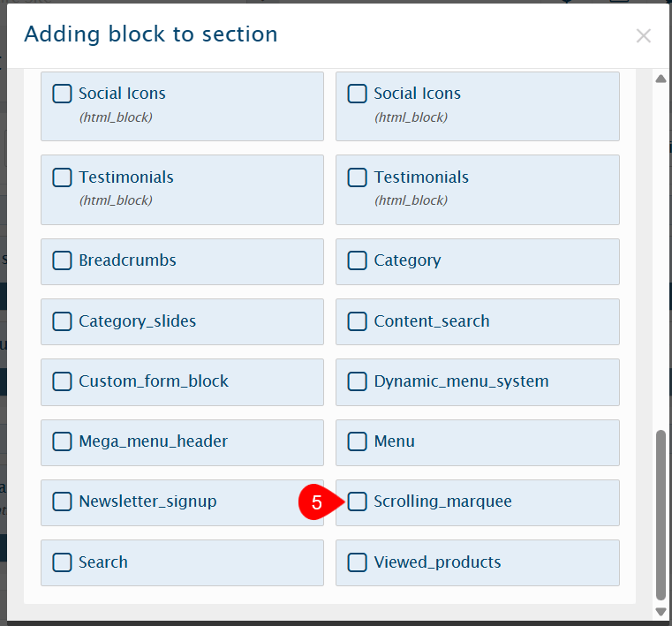Select the Category_slides checkbox

click(x=62, y=321)
